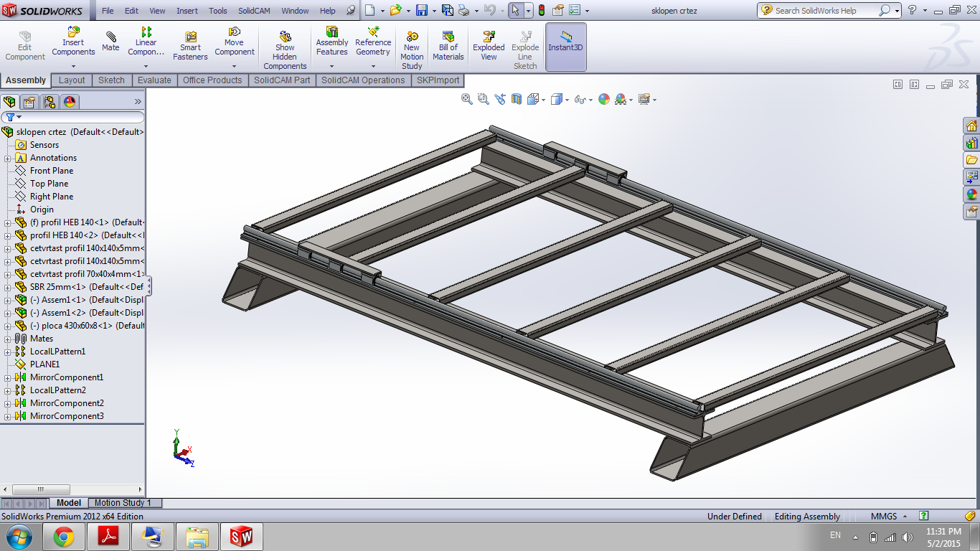Toggle the menu bar pushpin
The image size is (980, 551).
pos(350,11)
